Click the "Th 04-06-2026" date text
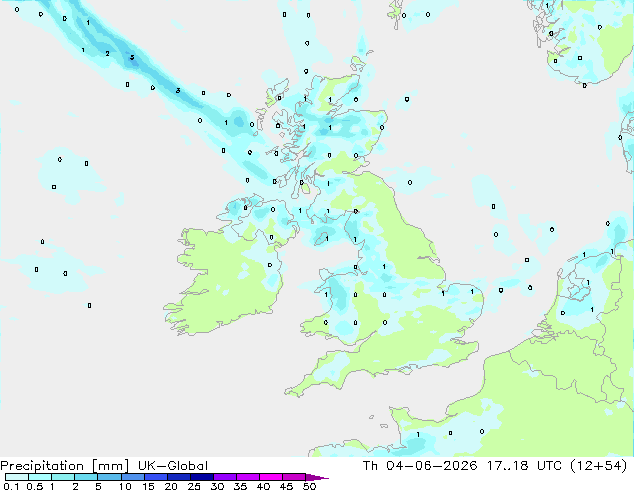 coord(420,466)
